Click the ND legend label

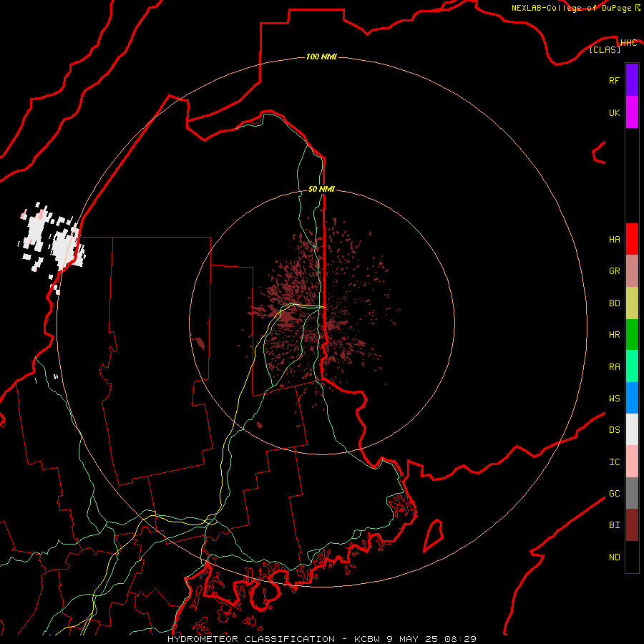[x=614, y=557]
